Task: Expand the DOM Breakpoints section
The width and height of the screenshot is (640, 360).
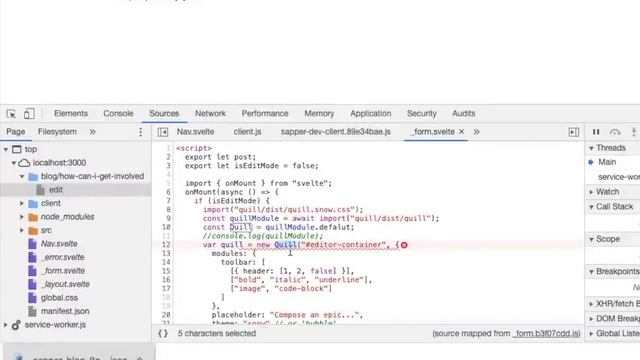Action: pyautogui.click(x=591, y=319)
